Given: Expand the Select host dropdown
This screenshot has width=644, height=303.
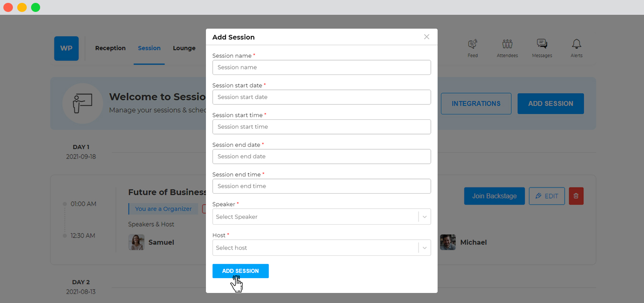Looking at the screenshot, I should tap(322, 248).
